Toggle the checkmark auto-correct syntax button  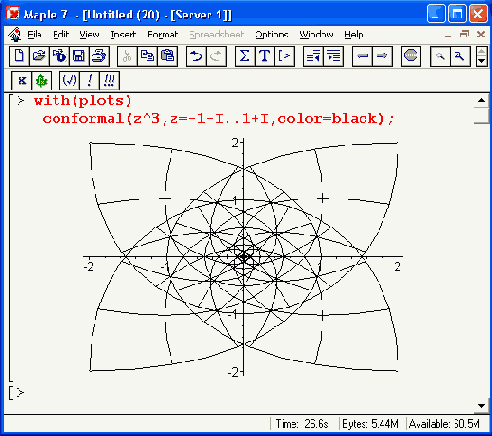point(69,81)
